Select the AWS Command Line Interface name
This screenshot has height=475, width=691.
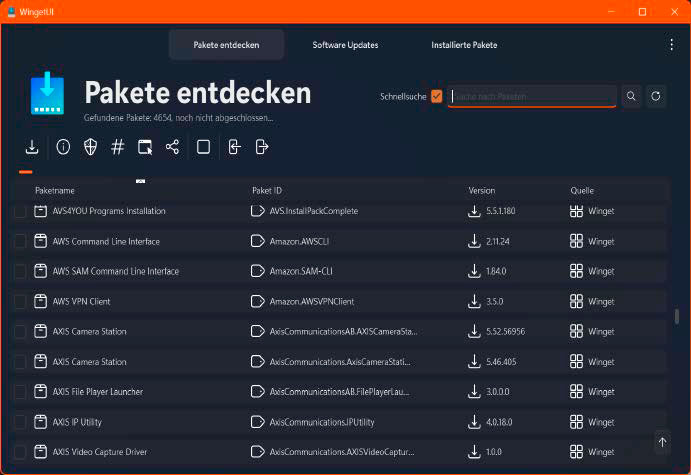(x=106, y=241)
